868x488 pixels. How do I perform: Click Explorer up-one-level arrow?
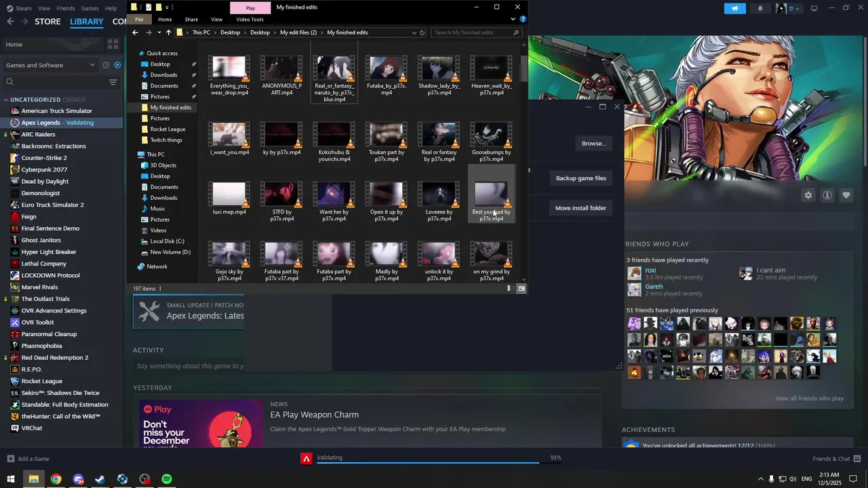[168, 33]
